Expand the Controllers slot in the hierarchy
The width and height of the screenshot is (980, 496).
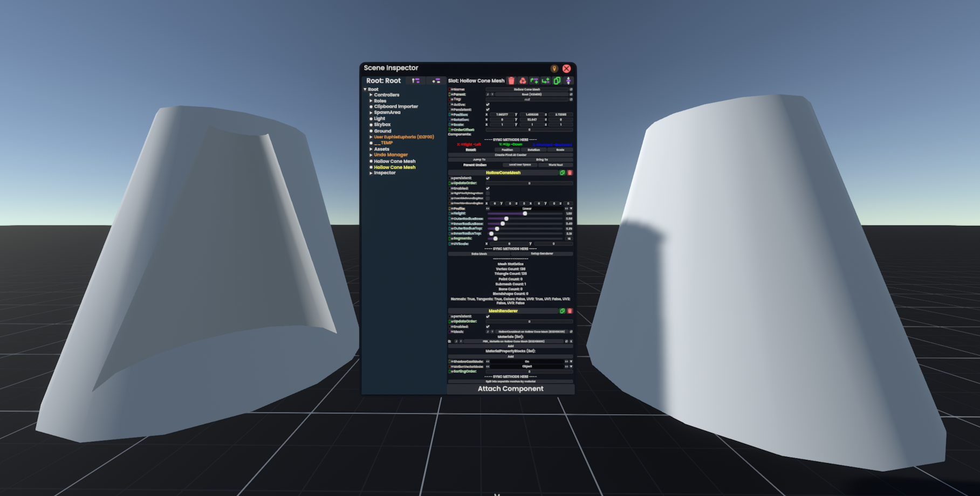pyautogui.click(x=371, y=95)
